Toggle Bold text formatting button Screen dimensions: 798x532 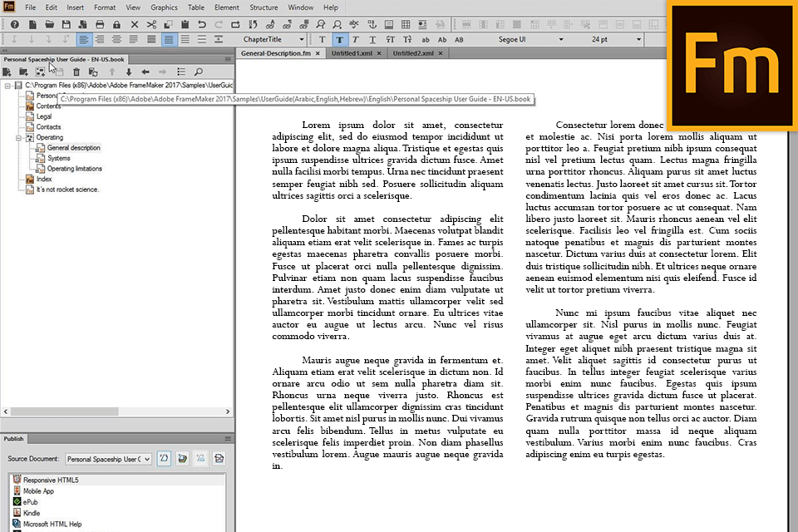pos(339,39)
